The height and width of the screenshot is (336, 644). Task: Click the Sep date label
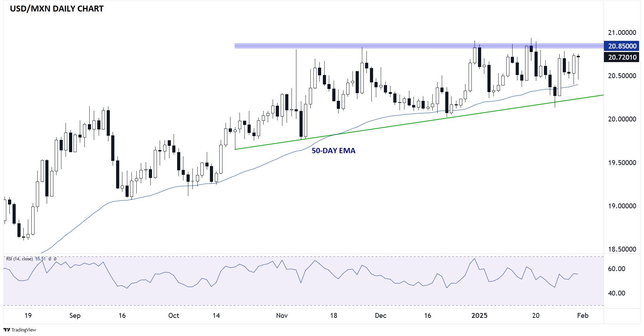click(x=75, y=315)
